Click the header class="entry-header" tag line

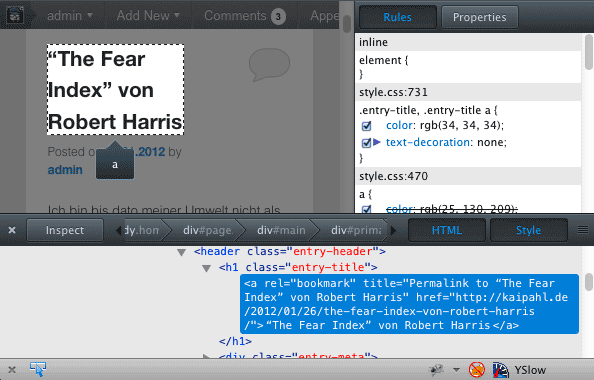click(x=290, y=251)
